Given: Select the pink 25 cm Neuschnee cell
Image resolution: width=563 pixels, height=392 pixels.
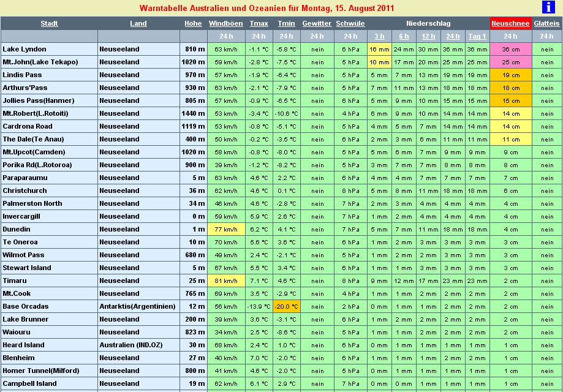Looking at the screenshot, I should tap(511, 62).
